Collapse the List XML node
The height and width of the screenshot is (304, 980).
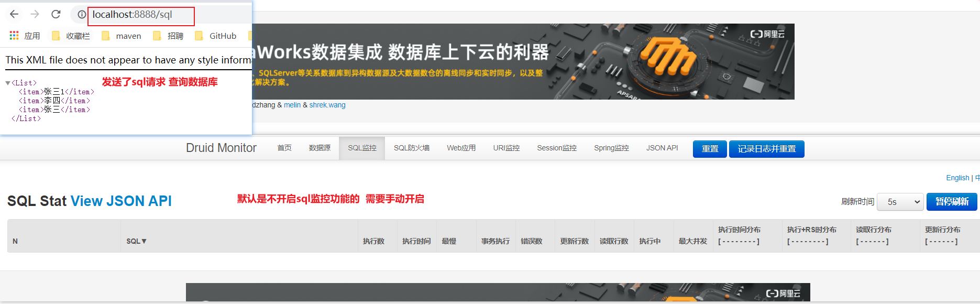(8, 83)
